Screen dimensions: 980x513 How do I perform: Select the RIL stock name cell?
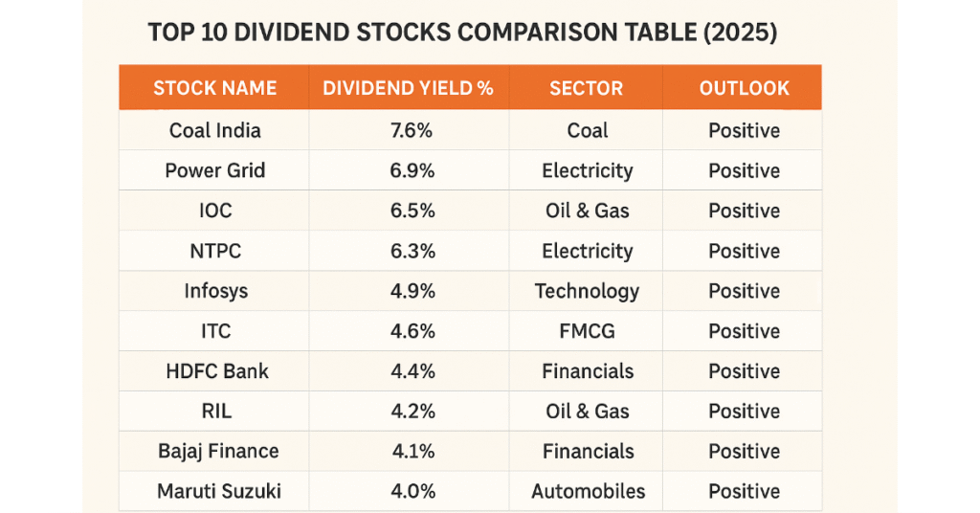click(x=214, y=412)
